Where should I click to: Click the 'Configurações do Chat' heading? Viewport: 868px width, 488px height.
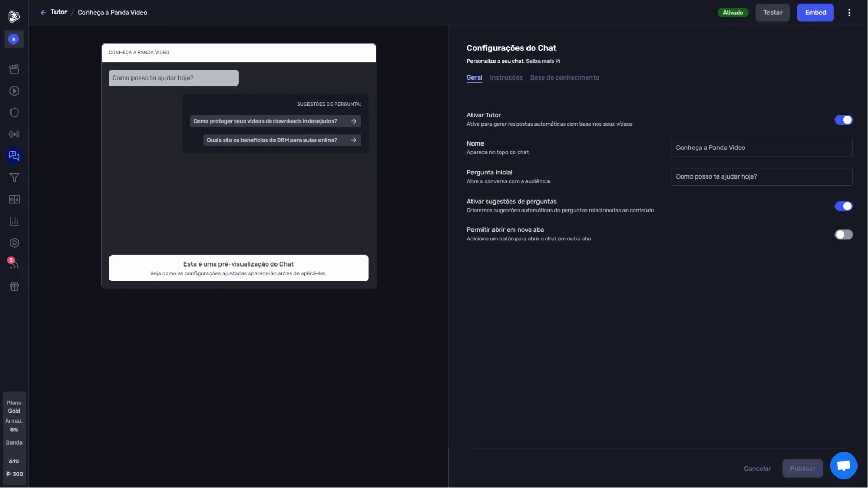pos(511,48)
